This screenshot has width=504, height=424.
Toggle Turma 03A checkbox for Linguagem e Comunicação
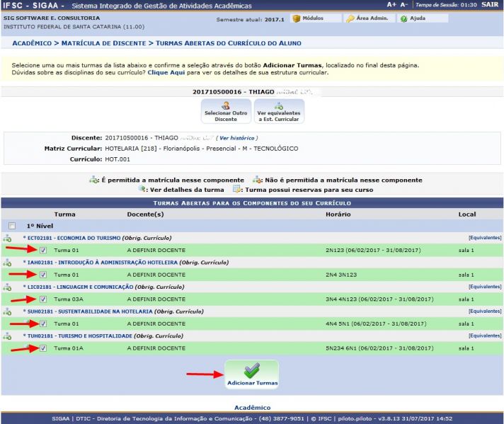pos(44,299)
